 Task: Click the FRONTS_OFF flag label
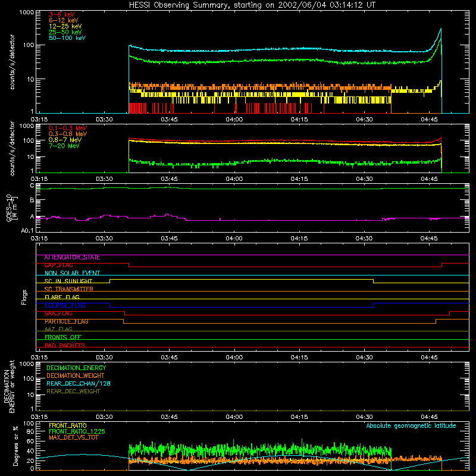[x=63, y=337]
